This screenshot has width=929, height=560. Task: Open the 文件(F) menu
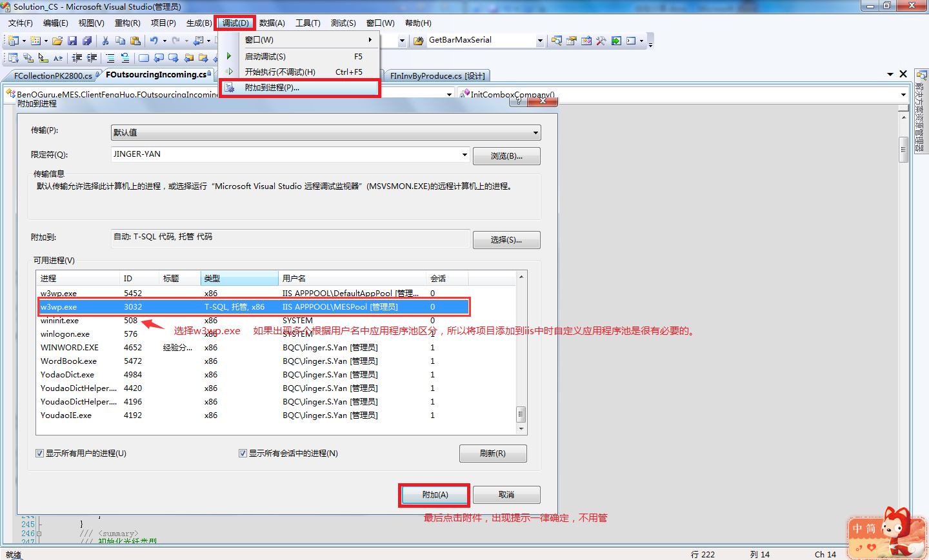[21, 23]
